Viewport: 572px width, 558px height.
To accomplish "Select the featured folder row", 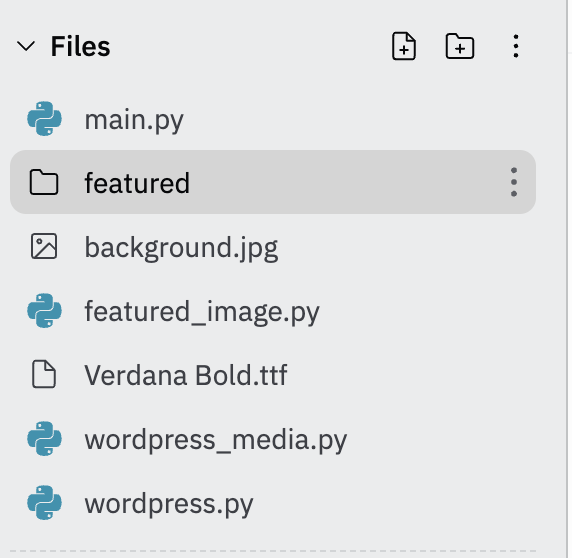I will coord(273,182).
